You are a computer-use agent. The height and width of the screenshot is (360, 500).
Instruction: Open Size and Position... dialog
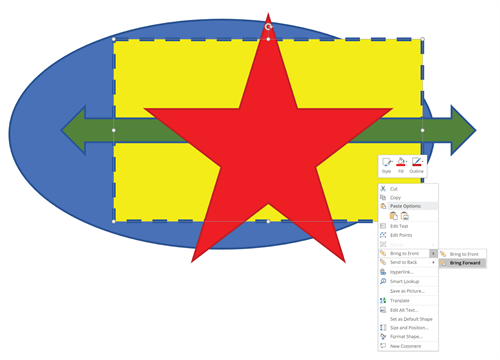coord(408,328)
